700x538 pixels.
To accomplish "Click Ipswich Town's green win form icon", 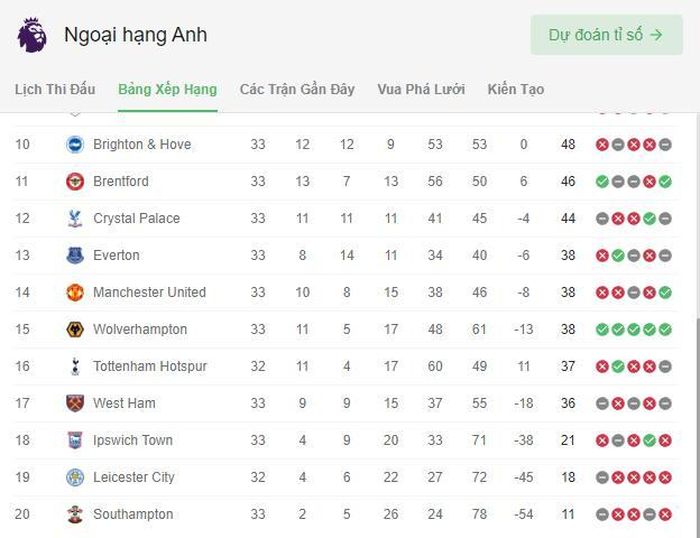I will (650, 440).
